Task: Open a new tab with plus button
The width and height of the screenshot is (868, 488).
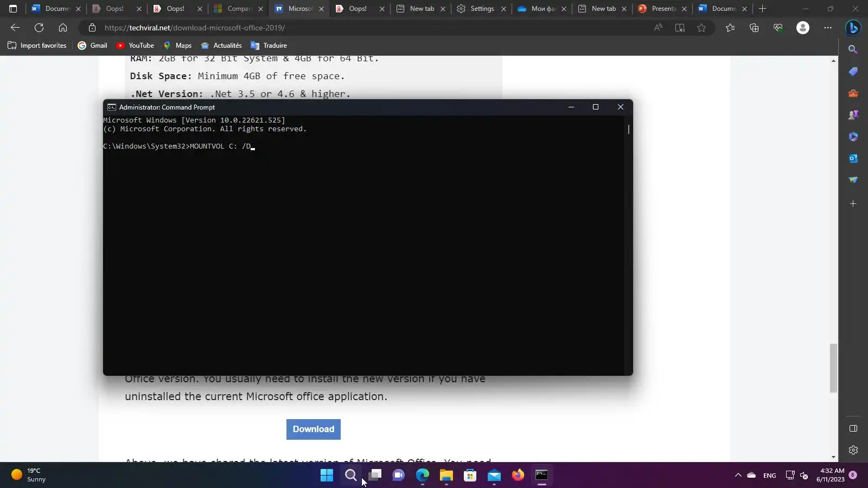Action: pos(762,9)
